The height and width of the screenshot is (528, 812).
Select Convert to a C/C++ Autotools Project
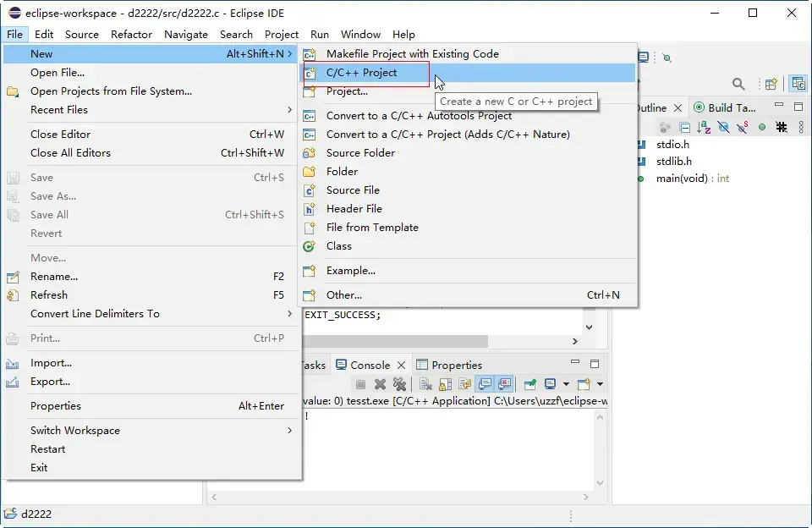[x=469, y=116]
